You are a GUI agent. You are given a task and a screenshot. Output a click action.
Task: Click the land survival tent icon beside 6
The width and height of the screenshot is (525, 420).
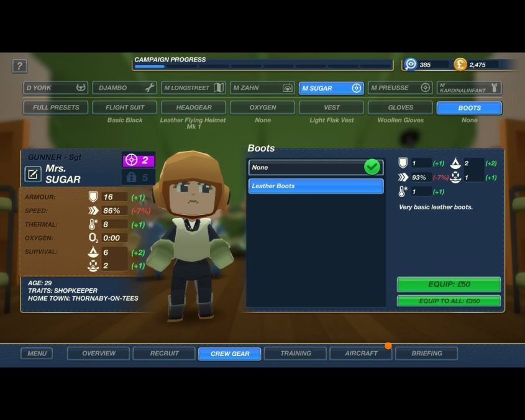(x=93, y=252)
